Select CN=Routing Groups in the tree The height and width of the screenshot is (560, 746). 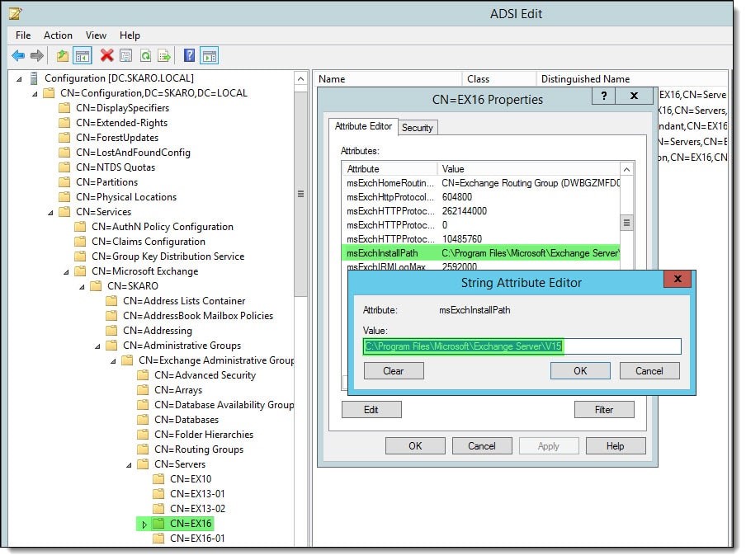(x=199, y=449)
